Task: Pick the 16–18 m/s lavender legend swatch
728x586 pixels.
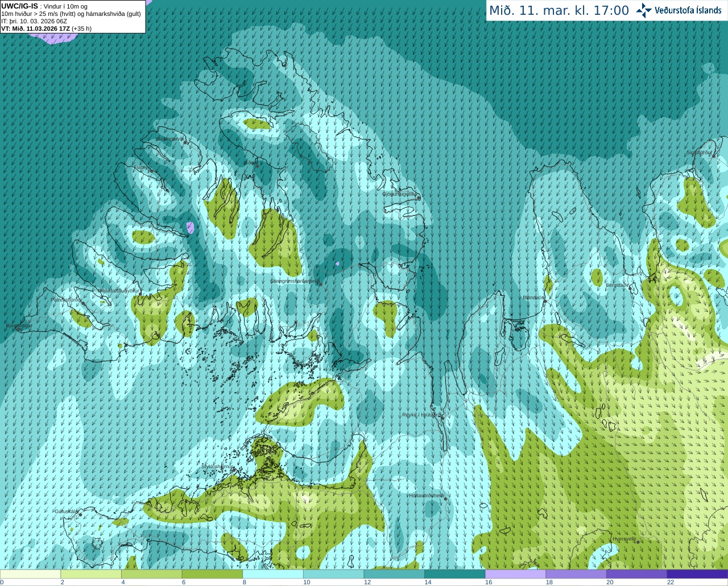Action: pyautogui.click(x=515, y=574)
